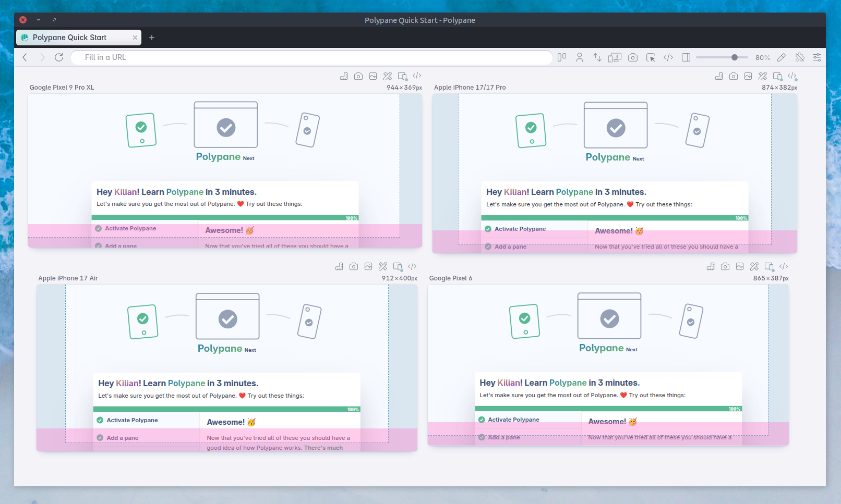This screenshot has width=841, height=504.
Task: Open the extensions puzzle icon
Action: click(800, 57)
